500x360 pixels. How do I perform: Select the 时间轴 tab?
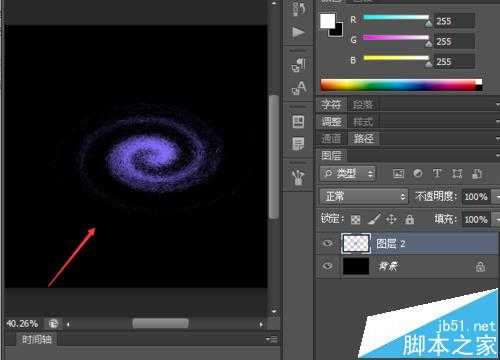[37, 339]
